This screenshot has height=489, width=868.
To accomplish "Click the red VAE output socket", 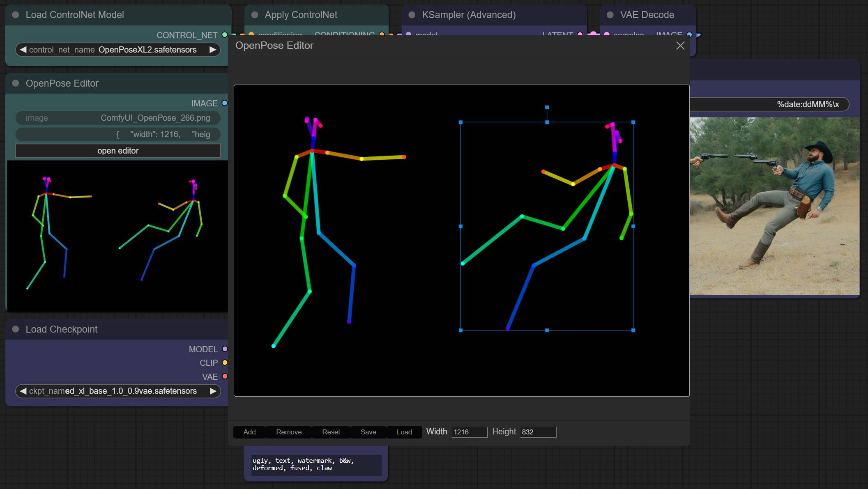I will pos(225,376).
